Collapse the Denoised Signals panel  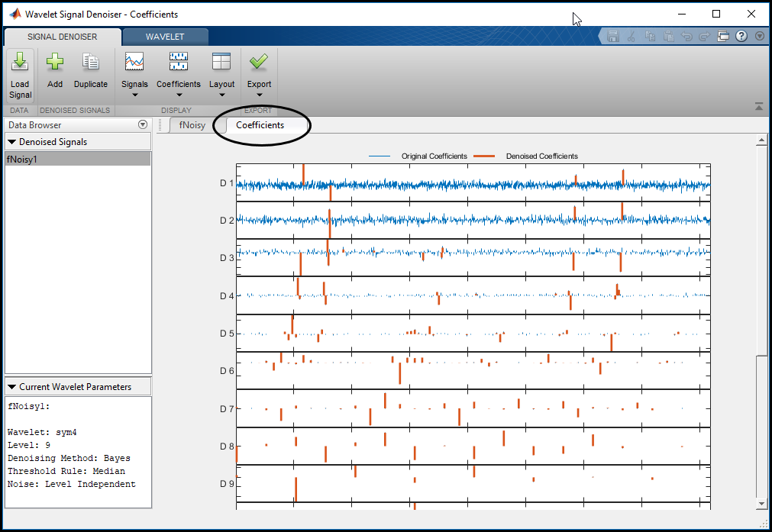pyautogui.click(x=12, y=142)
